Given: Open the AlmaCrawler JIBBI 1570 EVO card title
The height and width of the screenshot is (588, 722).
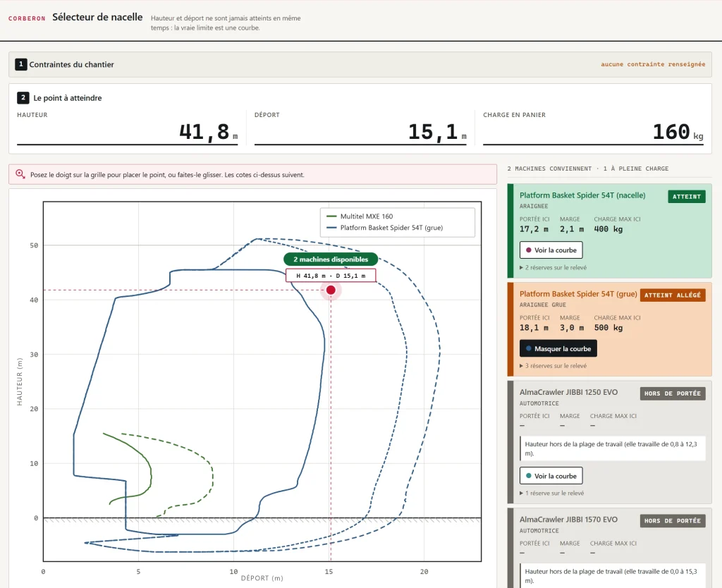Looking at the screenshot, I should coord(569,520).
